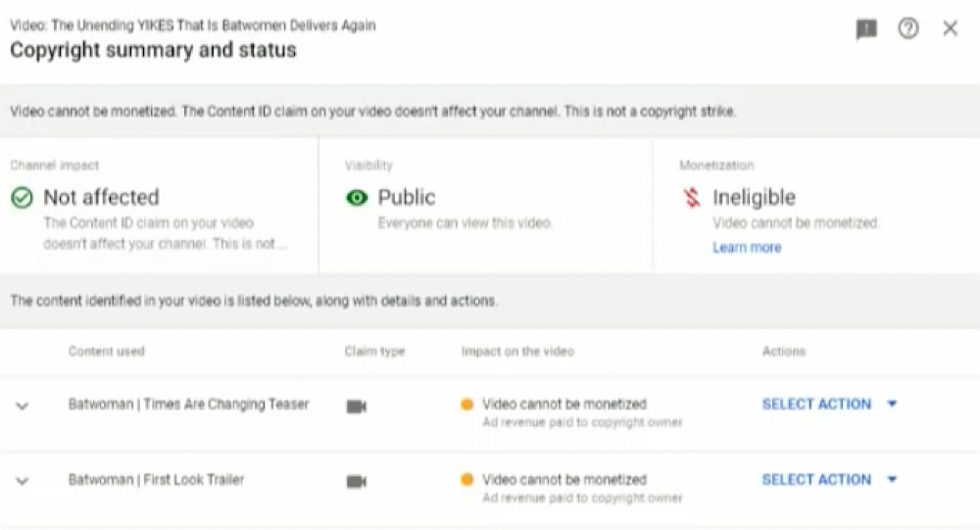
Task: Click orange status dot for First Look Trailer
Action: point(466,479)
